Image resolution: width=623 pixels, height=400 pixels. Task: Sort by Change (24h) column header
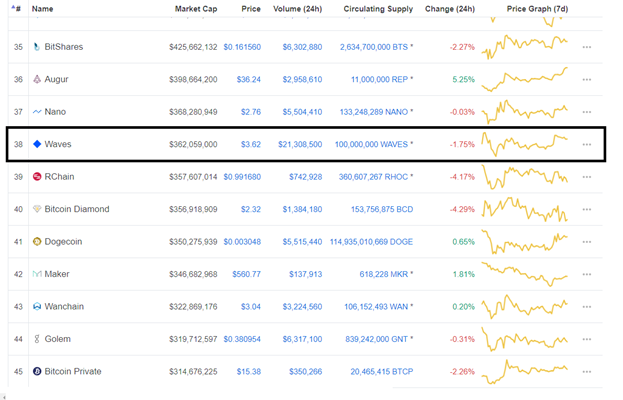pyautogui.click(x=450, y=9)
